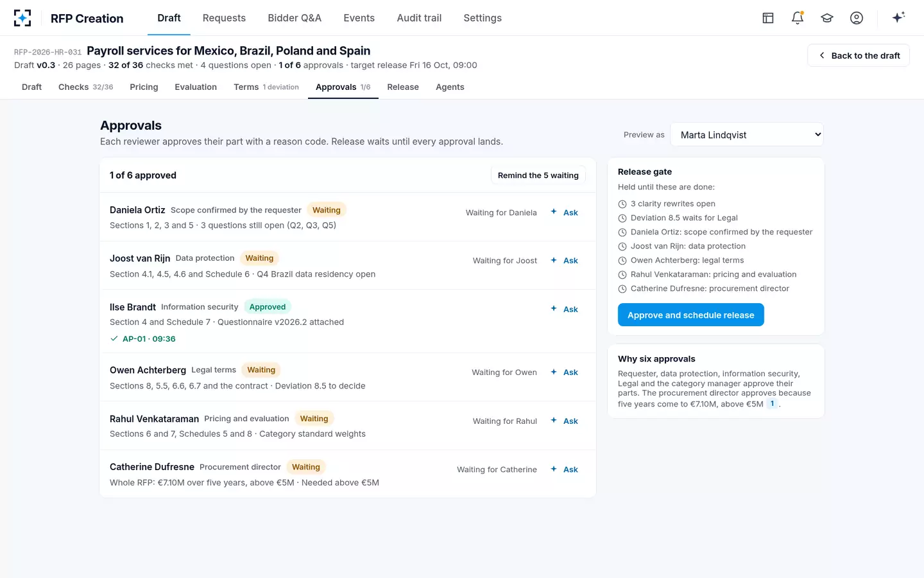Click footnote reference 1 in Why six approvals
The image size is (924, 578).
point(772,403)
